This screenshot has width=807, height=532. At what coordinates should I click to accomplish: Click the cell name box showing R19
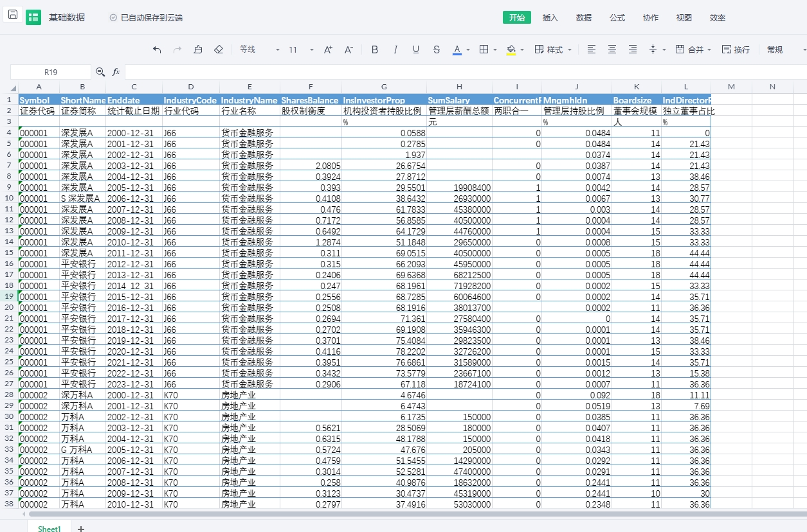(51, 72)
